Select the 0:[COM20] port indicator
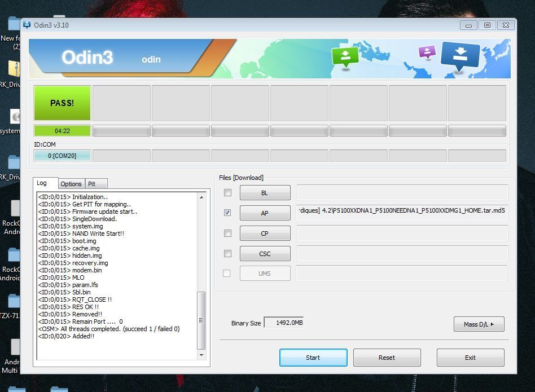The image size is (535, 392). tap(62, 156)
